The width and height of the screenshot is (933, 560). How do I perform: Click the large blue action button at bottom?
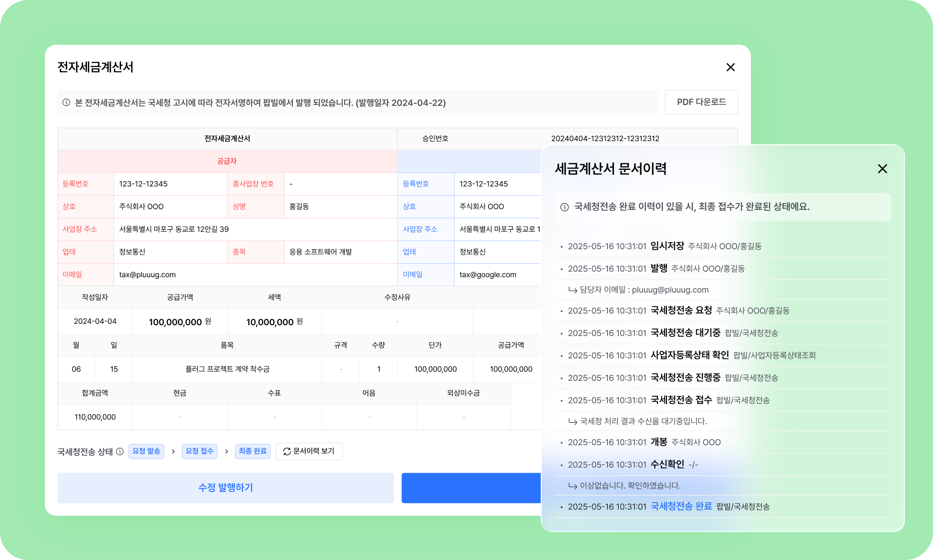[x=472, y=488]
